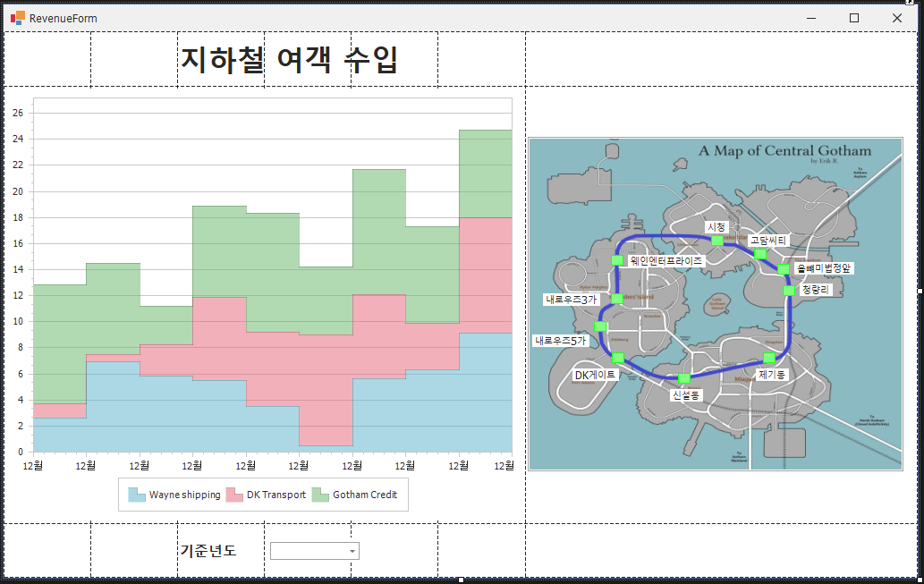Select the 시청 station marker on map
Image resolution: width=924 pixels, height=584 pixels.
click(x=717, y=241)
